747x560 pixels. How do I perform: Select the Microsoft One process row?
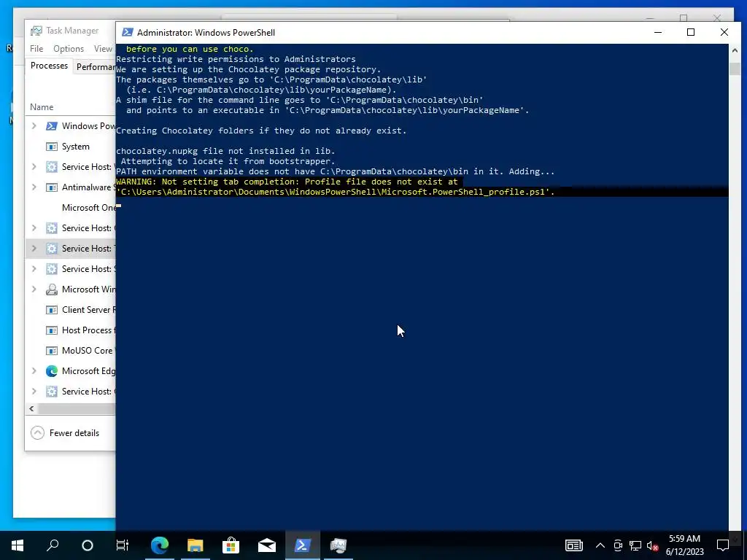[x=71, y=208]
